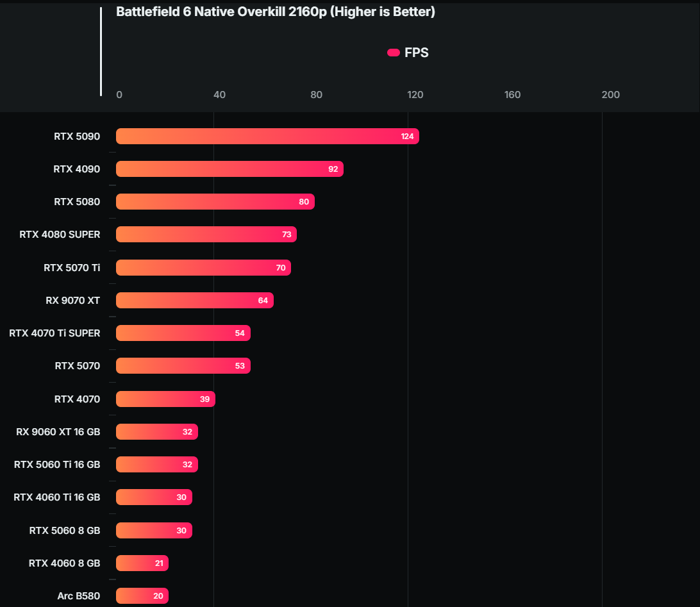This screenshot has width=700, height=607.
Task: Click the RTX 4070 Ti SUPER bar
Action: click(x=183, y=333)
